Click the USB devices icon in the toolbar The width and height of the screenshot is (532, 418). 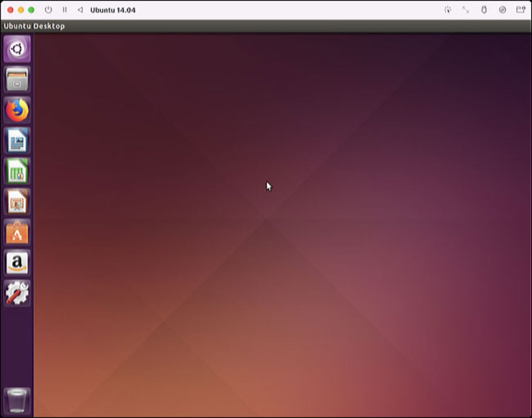coord(483,10)
